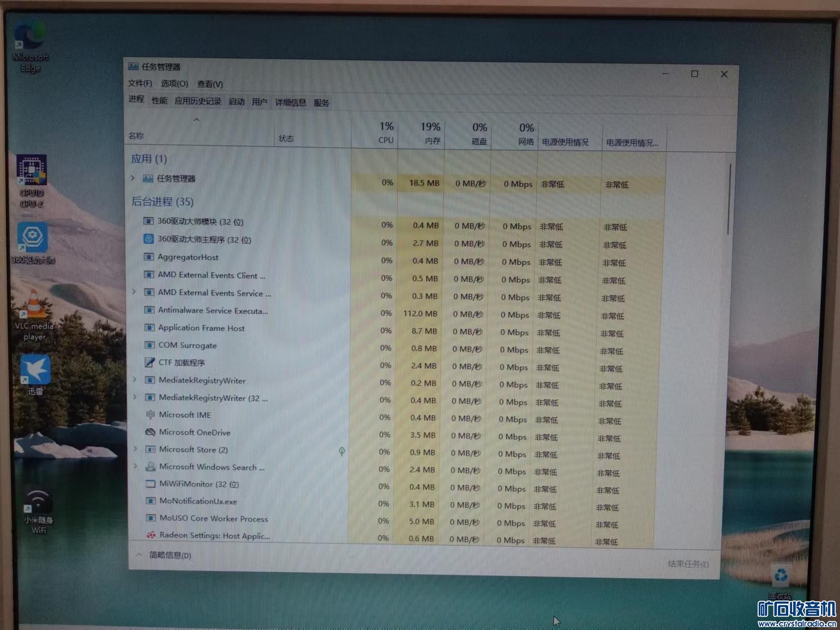Open CPUID CPU-Z desktop shortcut
Image resolution: width=840 pixels, height=630 pixels.
pyautogui.click(x=31, y=181)
